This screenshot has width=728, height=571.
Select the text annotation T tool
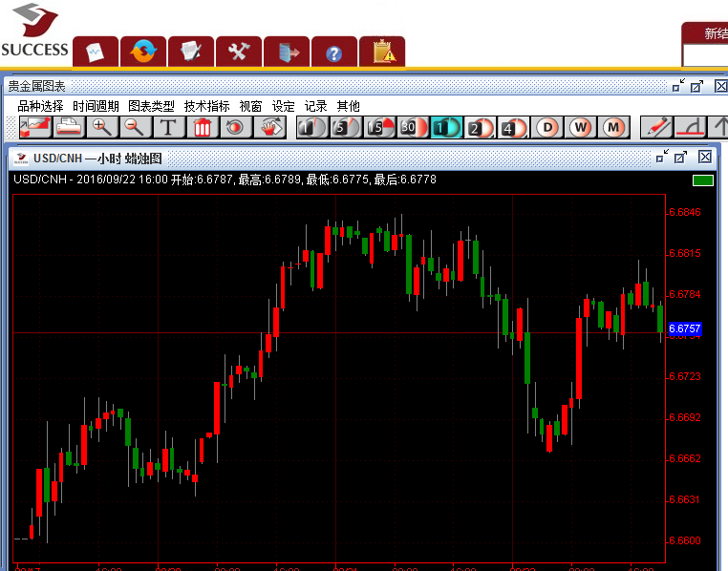tap(168, 127)
